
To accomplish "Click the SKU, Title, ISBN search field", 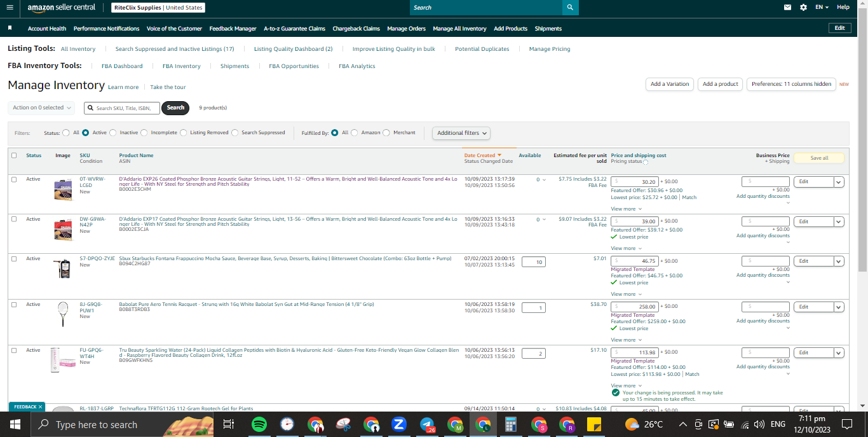I will [x=121, y=108].
